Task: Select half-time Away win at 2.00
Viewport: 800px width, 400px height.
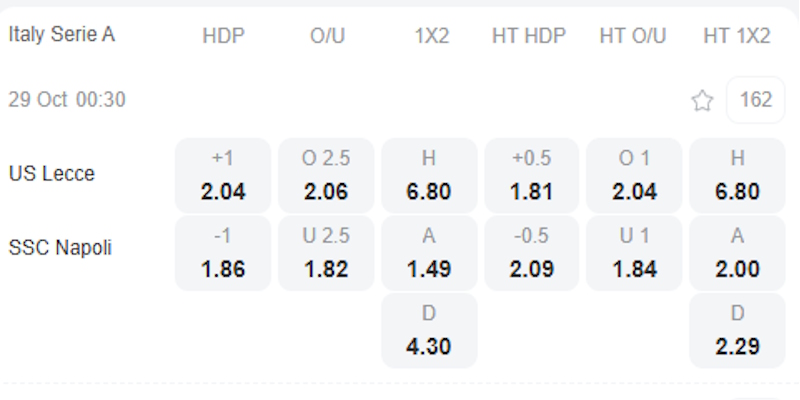Action: (737, 254)
